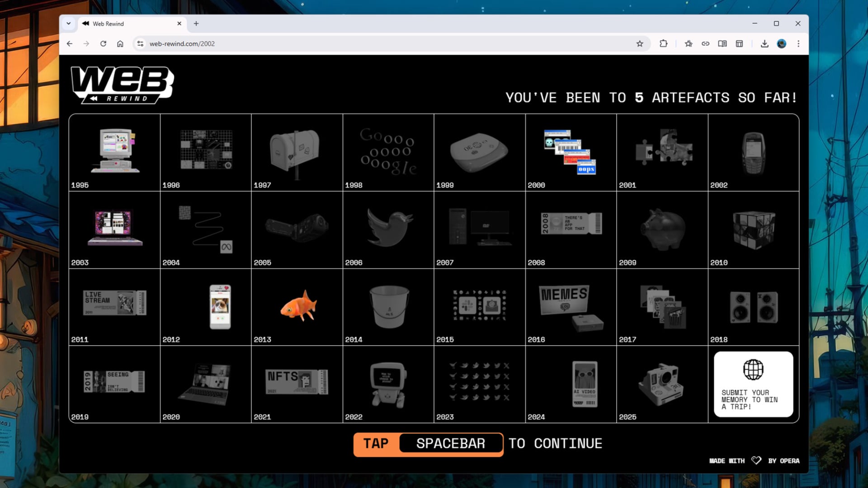Open the Extensions icon in the browser toolbar
This screenshot has width=868, height=488.
663,43
